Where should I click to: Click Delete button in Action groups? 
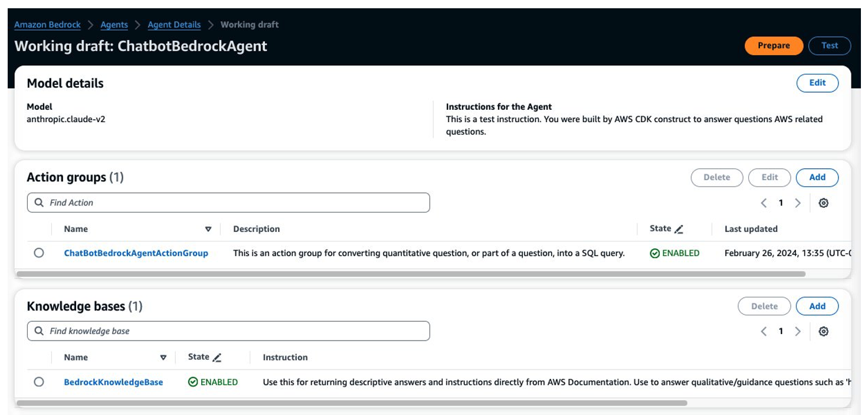coord(716,177)
